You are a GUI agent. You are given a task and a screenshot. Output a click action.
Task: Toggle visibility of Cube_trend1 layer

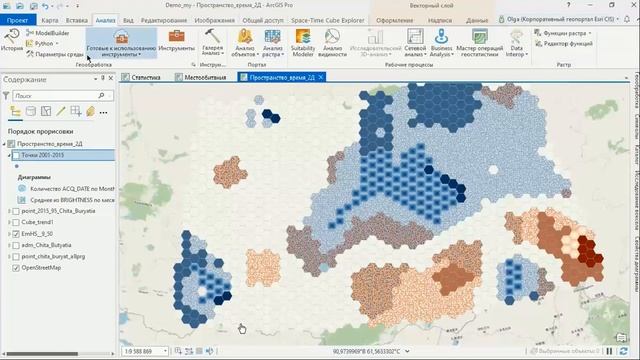coord(16,222)
